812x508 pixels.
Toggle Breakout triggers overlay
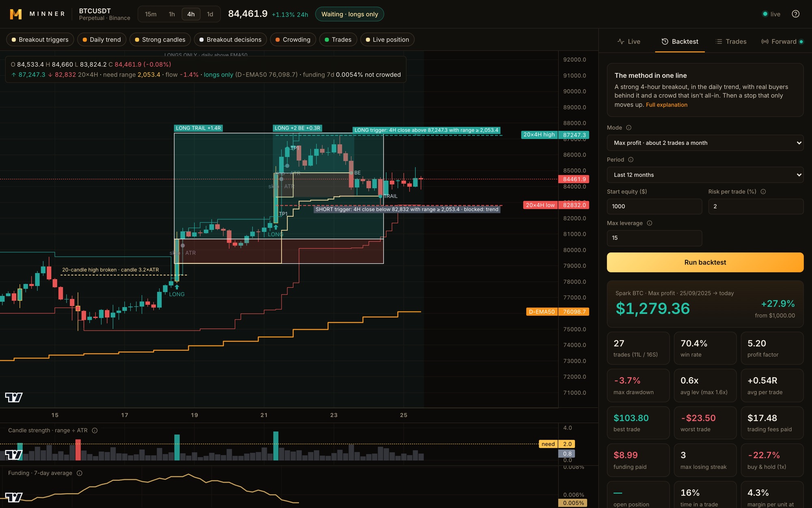(x=40, y=39)
